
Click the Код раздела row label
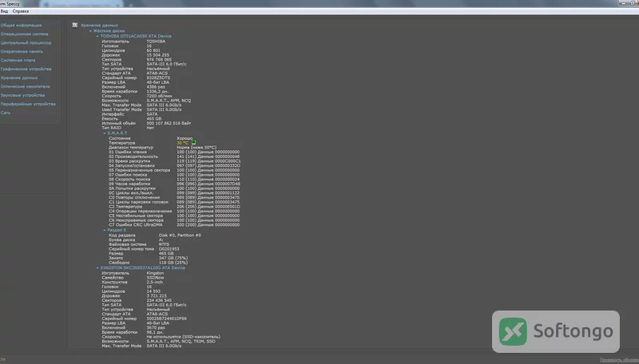[122, 235]
